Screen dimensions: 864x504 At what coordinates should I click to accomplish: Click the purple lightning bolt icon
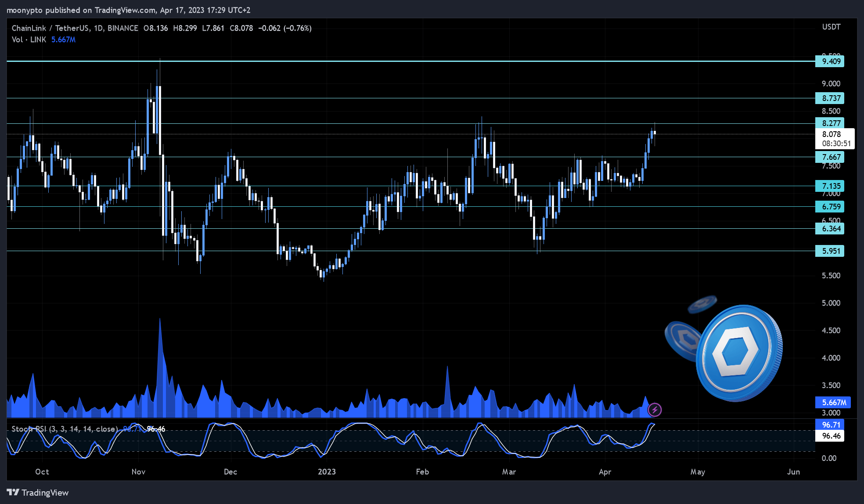[655, 410]
